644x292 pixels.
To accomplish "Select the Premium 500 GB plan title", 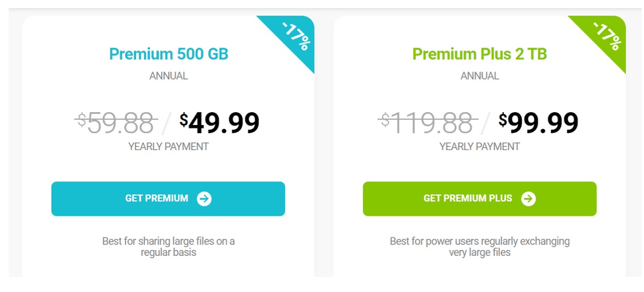I will tap(169, 54).
